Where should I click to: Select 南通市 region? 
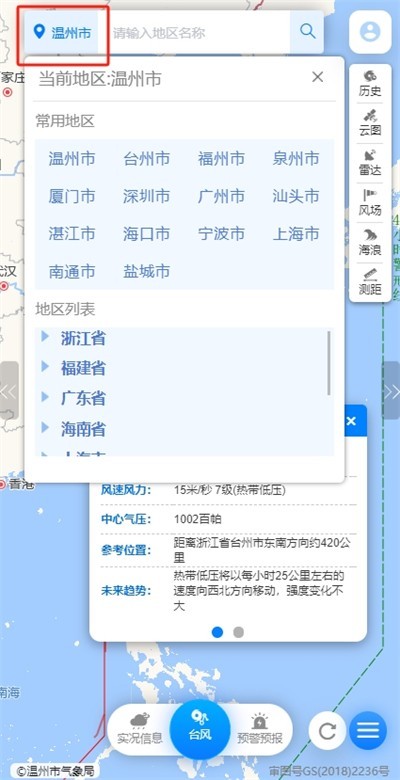(72, 272)
